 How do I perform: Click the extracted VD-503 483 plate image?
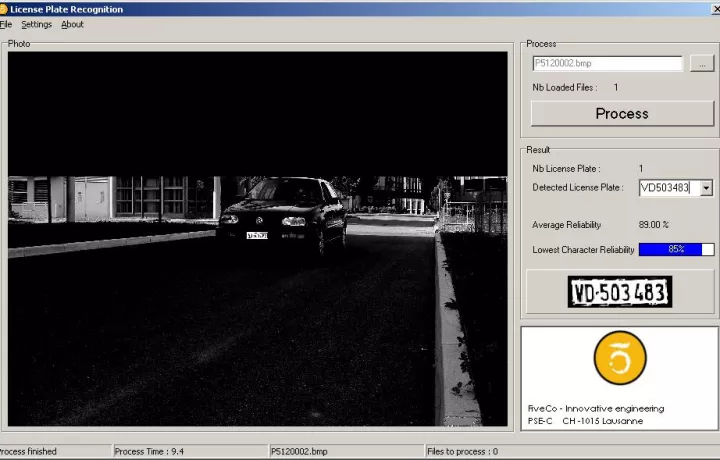click(x=620, y=293)
